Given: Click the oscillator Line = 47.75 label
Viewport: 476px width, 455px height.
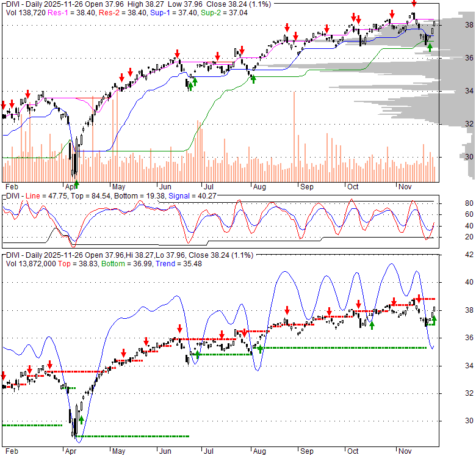Looking at the screenshot, I should click(46, 196).
